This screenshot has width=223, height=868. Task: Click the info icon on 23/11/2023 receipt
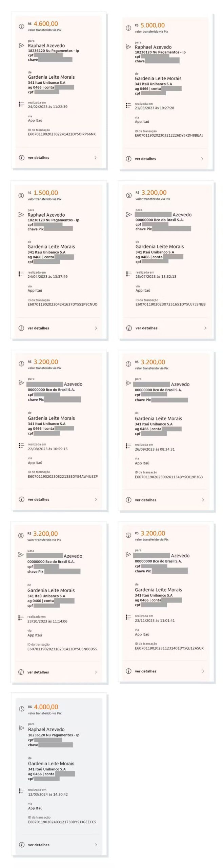128,671
